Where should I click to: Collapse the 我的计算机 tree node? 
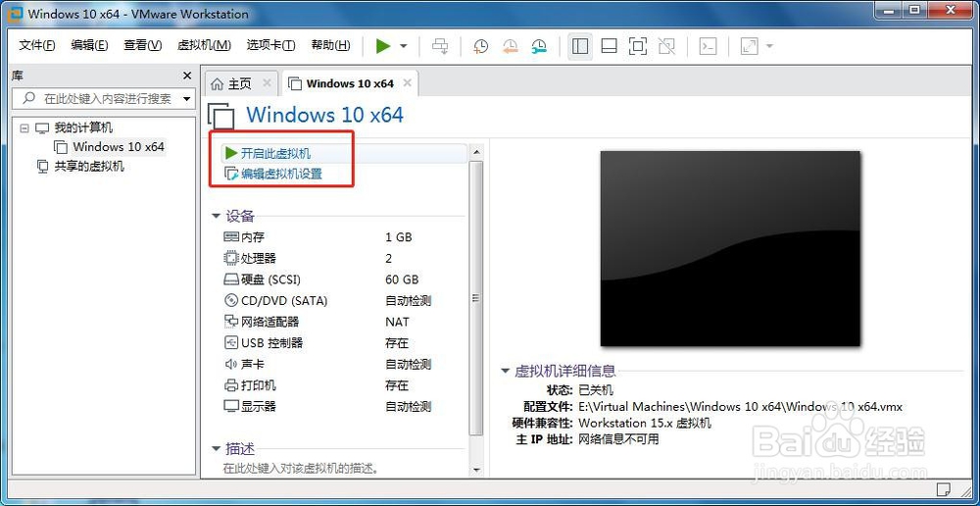pyautogui.click(x=24, y=127)
